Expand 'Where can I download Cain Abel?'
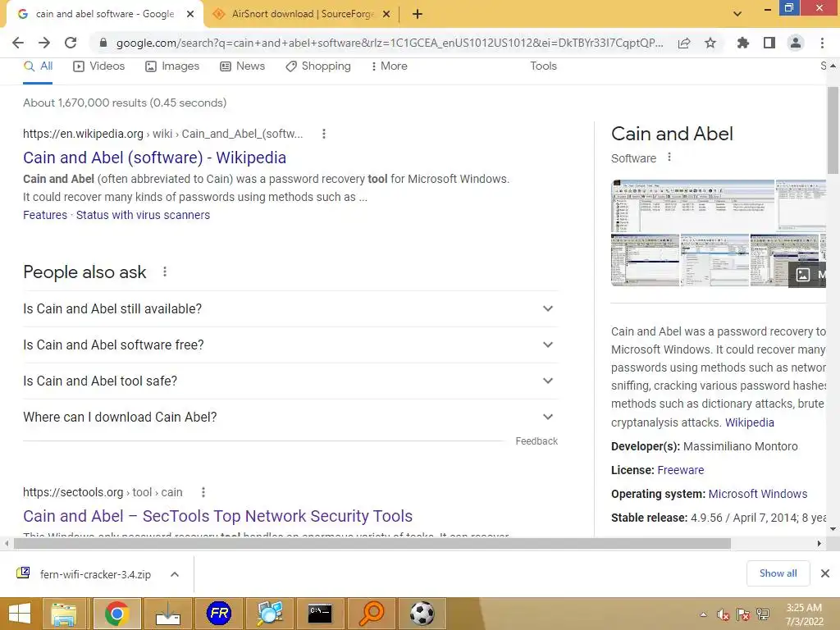This screenshot has width=840, height=630. pyautogui.click(x=290, y=418)
